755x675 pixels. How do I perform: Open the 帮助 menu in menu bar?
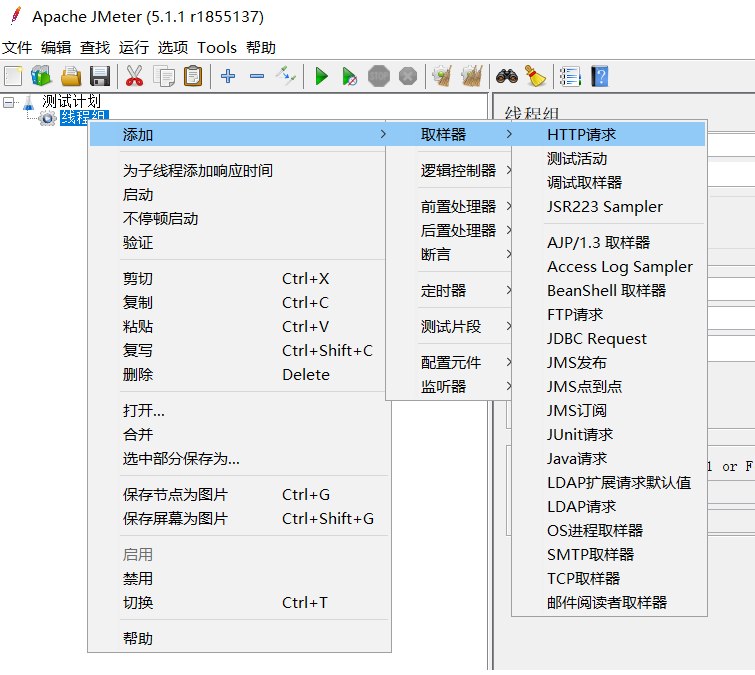[260, 48]
